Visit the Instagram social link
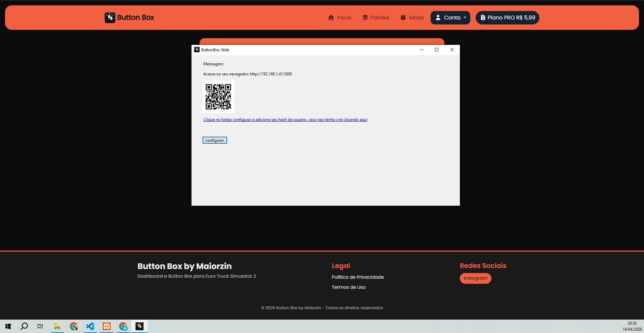 point(476,278)
